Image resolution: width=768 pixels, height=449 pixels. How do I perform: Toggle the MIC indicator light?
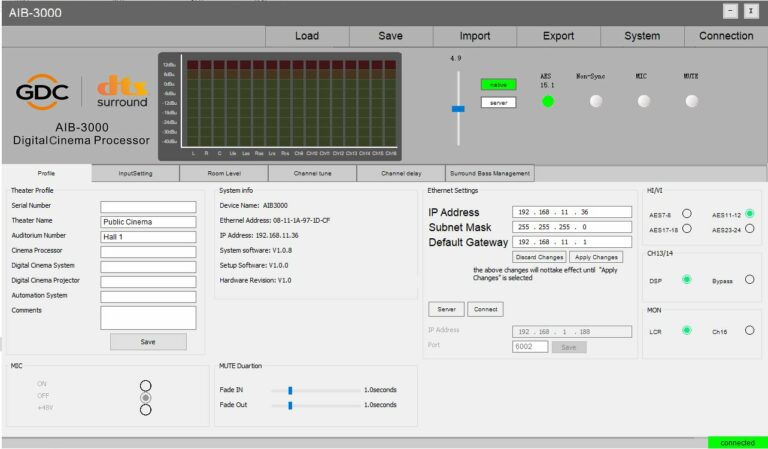coord(644,101)
